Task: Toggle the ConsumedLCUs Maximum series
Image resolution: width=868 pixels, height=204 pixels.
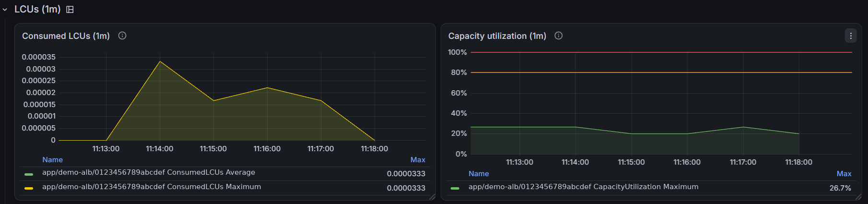Action: pos(152,187)
